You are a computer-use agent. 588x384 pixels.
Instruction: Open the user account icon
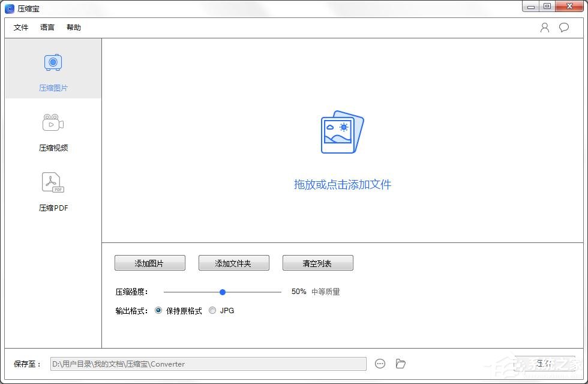[x=544, y=27]
